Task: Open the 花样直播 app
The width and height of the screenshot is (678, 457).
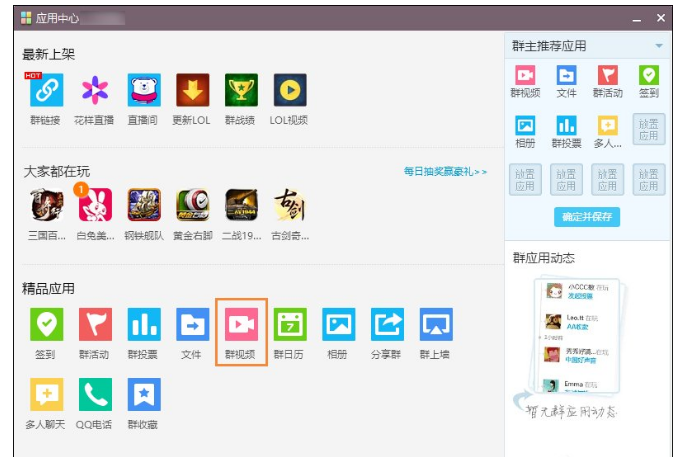Action: pos(95,90)
